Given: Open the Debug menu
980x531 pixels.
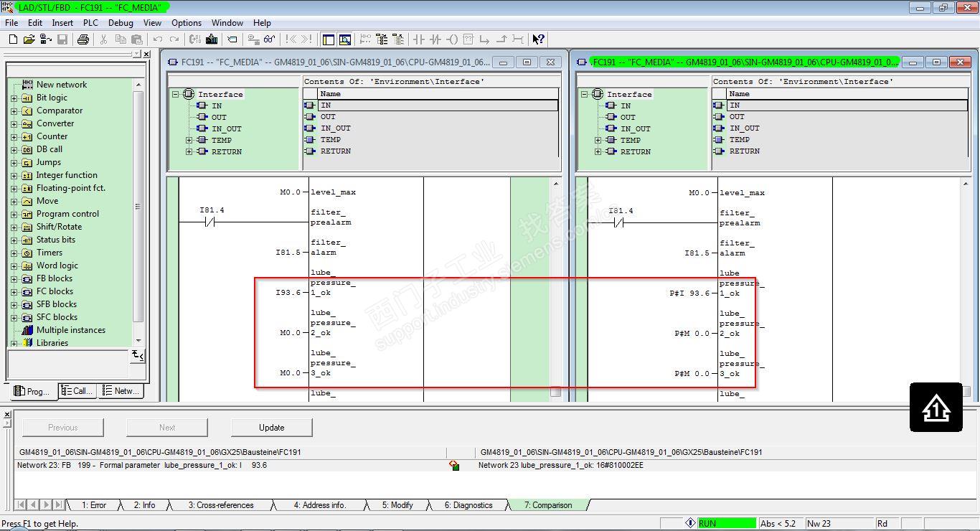Looking at the screenshot, I should click(121, 23).
